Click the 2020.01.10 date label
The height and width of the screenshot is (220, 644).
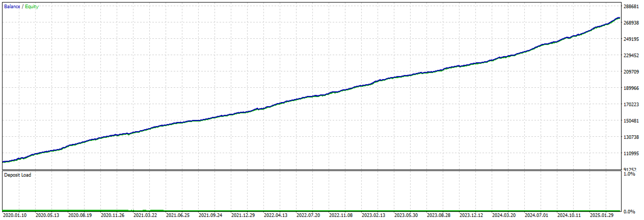coord(15,216)
